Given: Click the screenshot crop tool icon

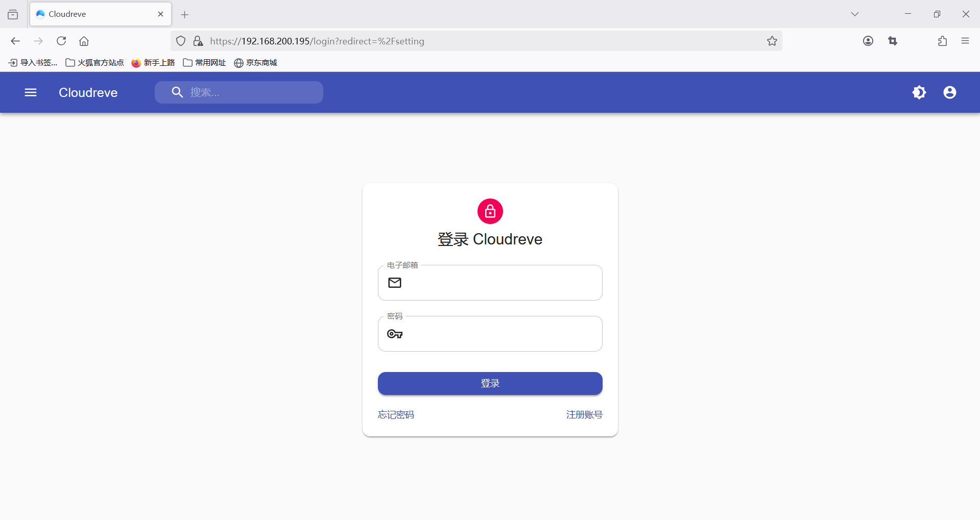Looking at the screenshot, I should [893, 41].
